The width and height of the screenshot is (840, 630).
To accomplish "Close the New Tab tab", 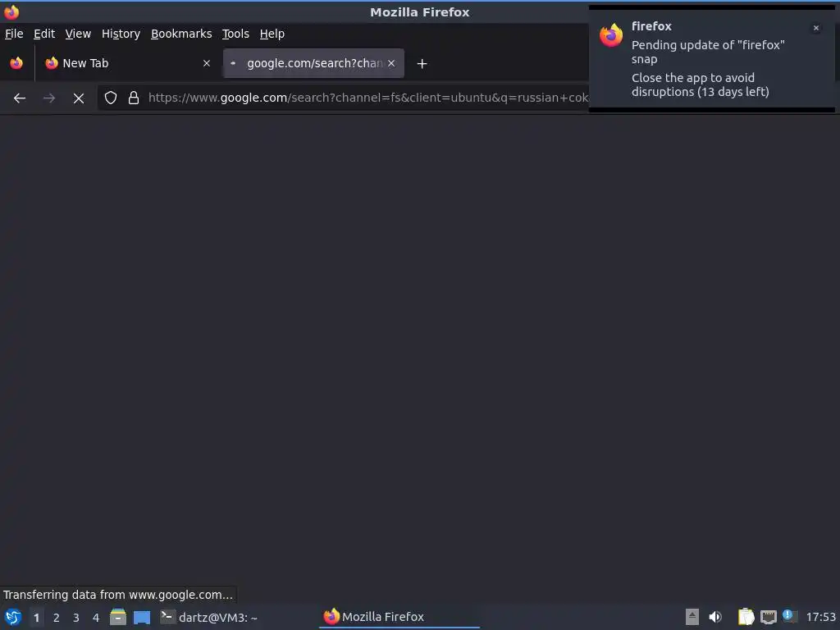I will (207, 63).
